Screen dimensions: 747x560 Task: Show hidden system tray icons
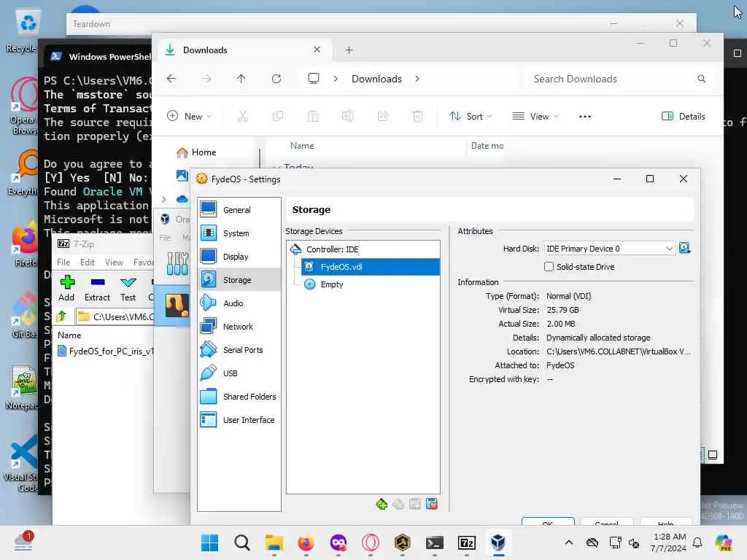[x=569, y=542]
